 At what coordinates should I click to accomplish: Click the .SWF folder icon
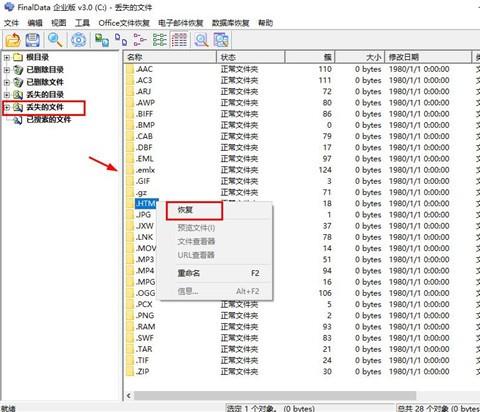point(130,338)
